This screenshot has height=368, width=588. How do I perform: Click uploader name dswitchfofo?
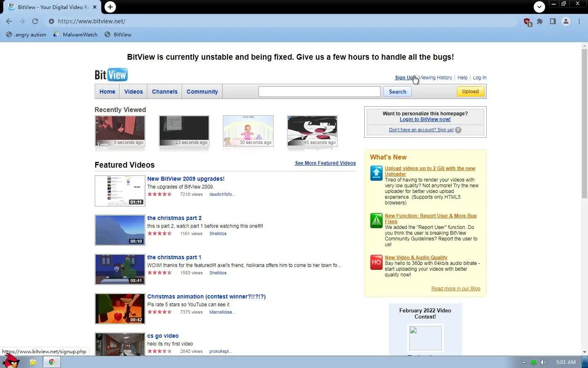[x=222, y=195]
